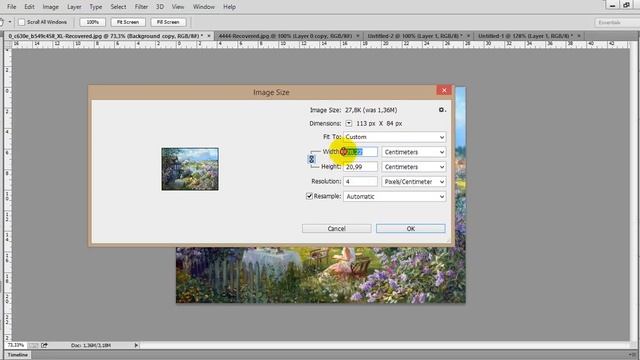The width and height of the screenshot is (640, 360).
Task: Toggle the Resample checkbox
Action: coord(309,196)
